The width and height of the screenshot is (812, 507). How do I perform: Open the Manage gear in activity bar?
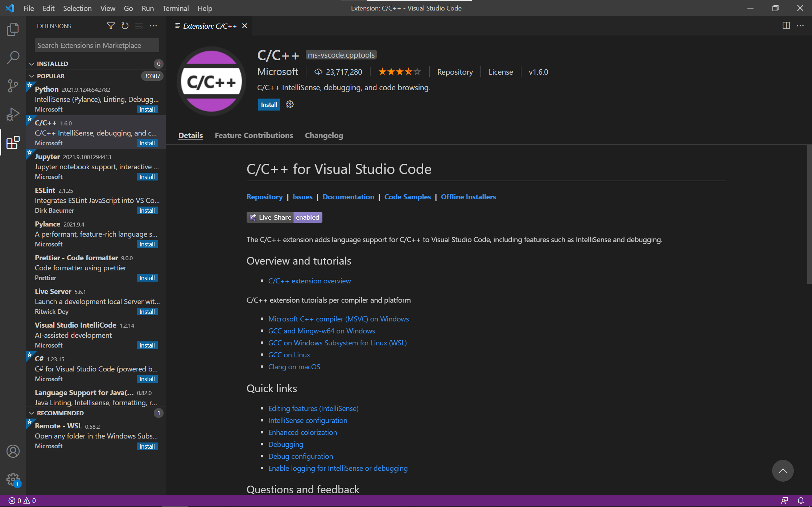13,479
